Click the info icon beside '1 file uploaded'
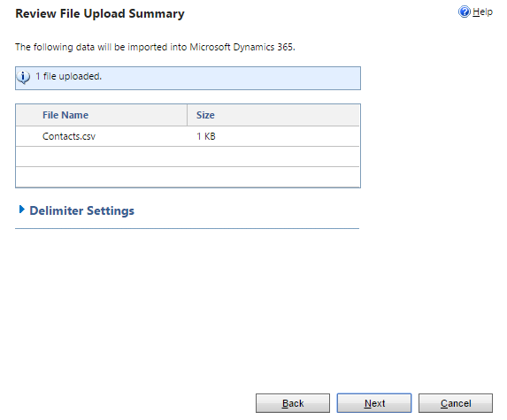The image size is (507, 420). click(23, 77)
